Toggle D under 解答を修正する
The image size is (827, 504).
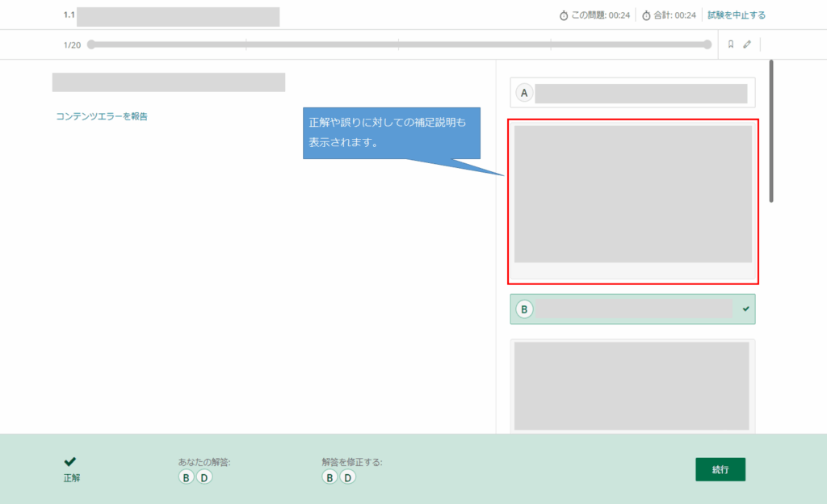(x=347, y=477)
